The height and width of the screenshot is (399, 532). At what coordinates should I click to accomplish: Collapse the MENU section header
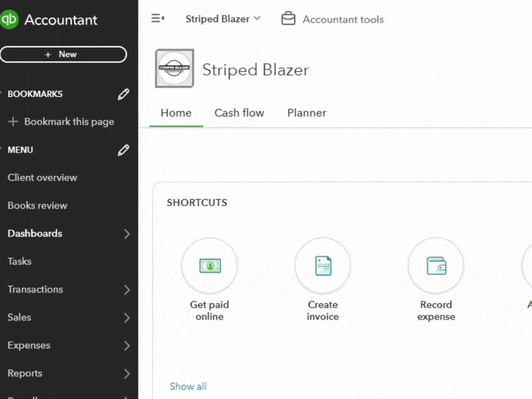pyautogui.click(x=21, y=150)
